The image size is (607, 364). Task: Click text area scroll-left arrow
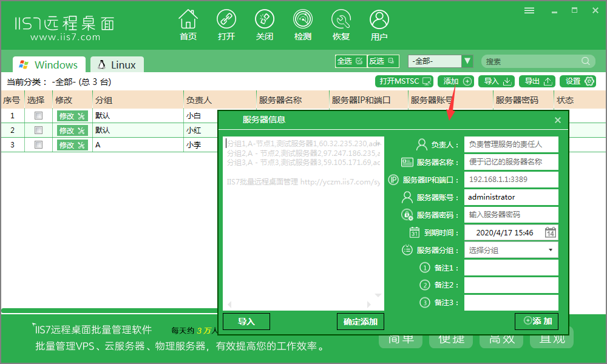click(x=229, y=305)
